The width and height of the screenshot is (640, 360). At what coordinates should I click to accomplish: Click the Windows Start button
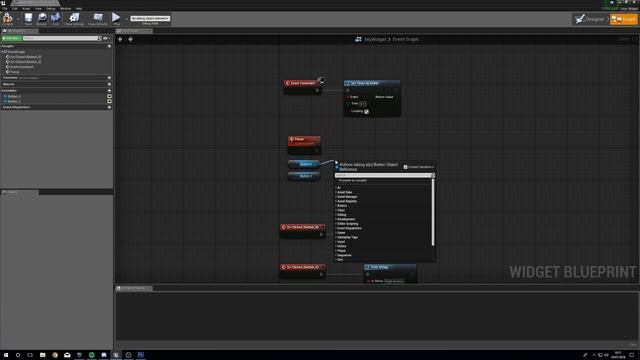click(x=6, y=355)
